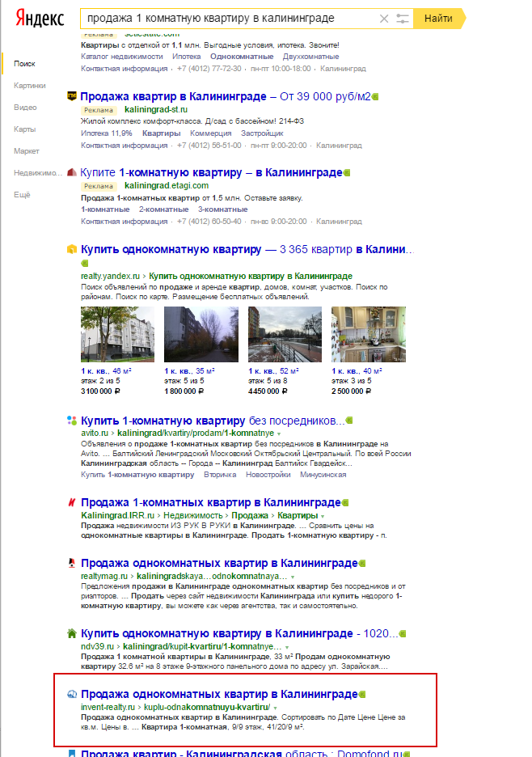Open IRR 'Продажа 1-комнатных квартир в Калининграде' result
Screen dimensions: 532x757
210,502
